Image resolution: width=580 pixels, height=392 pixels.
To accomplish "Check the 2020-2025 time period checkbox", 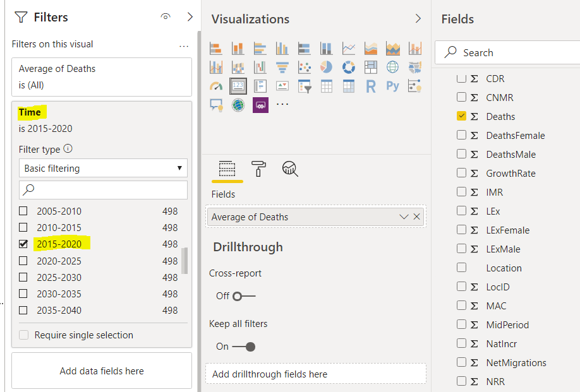I will click(23, 261).
